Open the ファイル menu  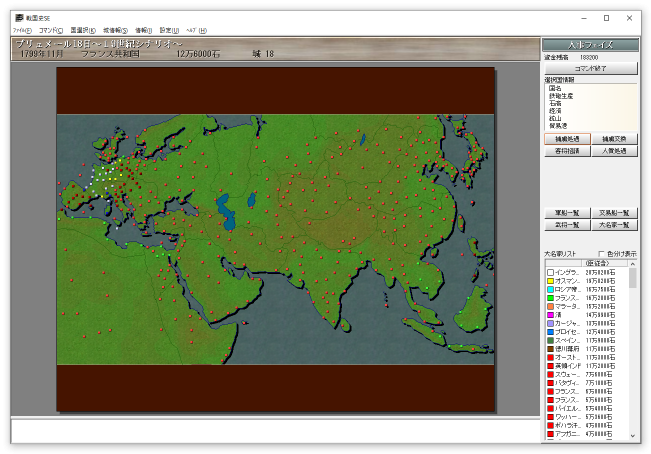(22, 31)
